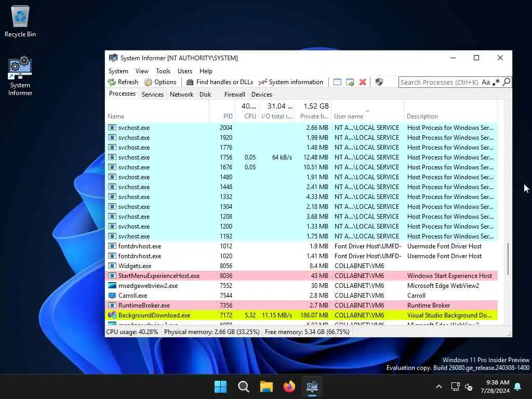
Task: Open the Help menu
Action: tap(206, 71)
